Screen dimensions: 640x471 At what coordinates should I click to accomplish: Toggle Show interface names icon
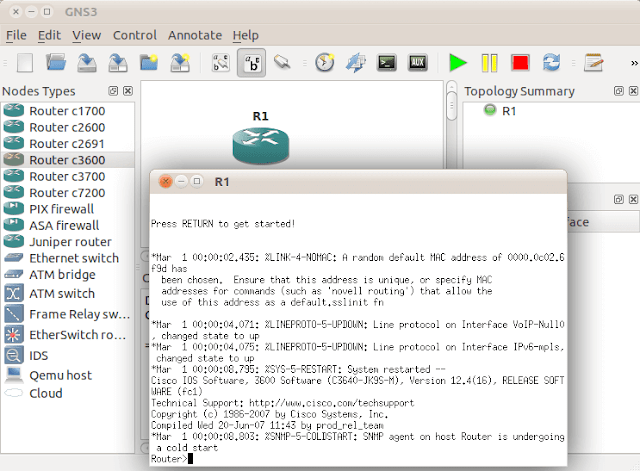221,63
